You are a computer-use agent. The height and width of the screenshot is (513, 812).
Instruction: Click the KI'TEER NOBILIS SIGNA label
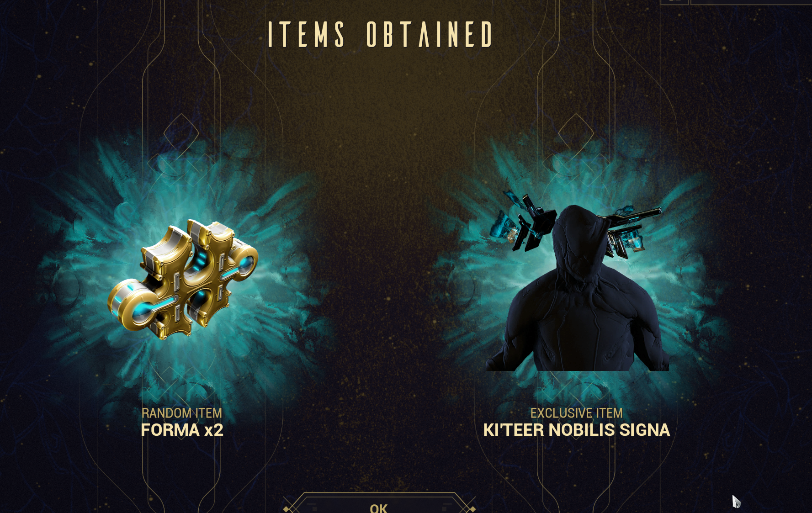[x=577, y=430]
